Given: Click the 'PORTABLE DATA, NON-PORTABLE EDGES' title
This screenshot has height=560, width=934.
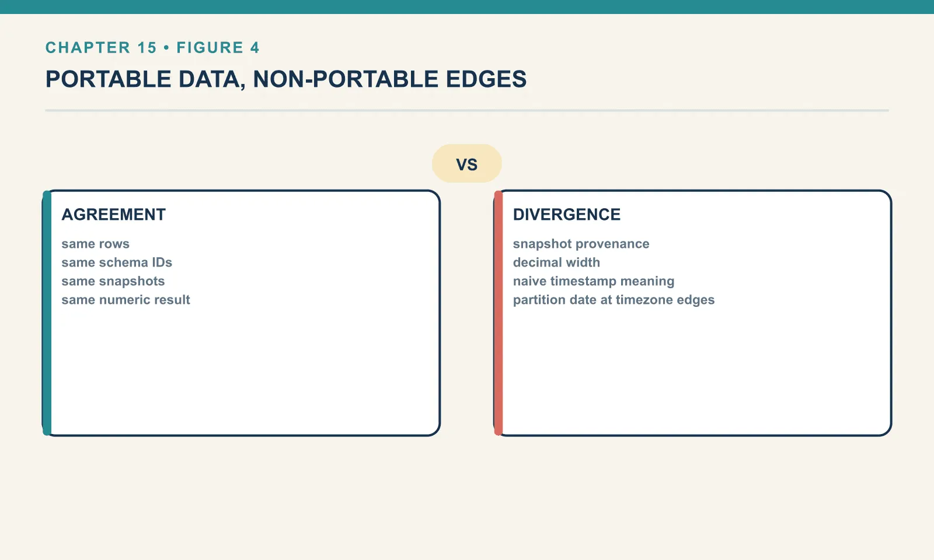Looking at the screenshot, I should pyautogui.click(x=286, y=79).
